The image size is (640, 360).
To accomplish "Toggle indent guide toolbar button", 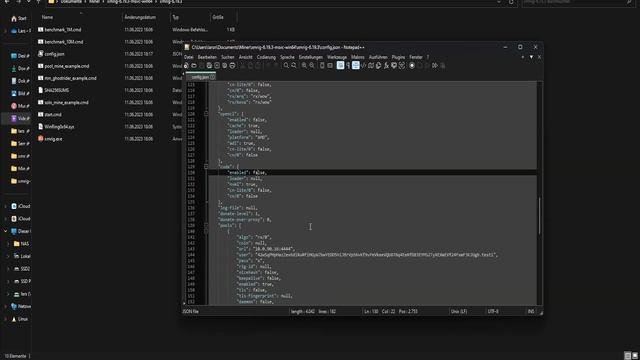I will click(356, 65).
